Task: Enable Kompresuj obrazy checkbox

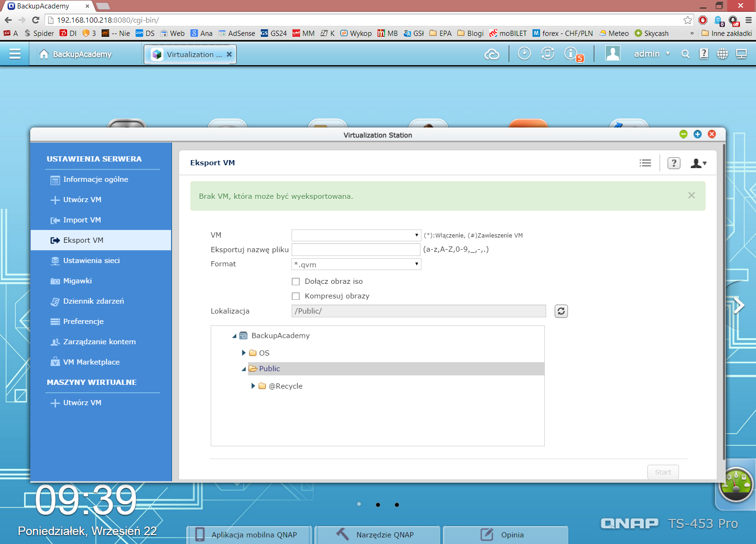Action: 296,296
